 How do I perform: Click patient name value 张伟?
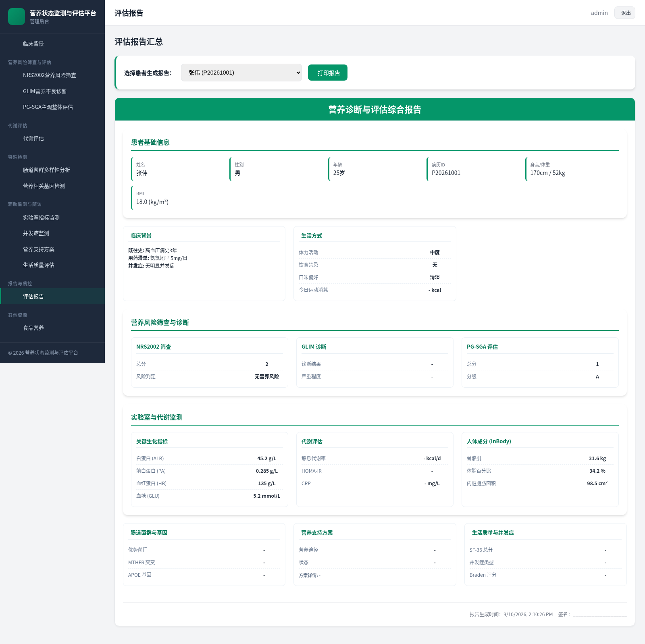(142, 173)
